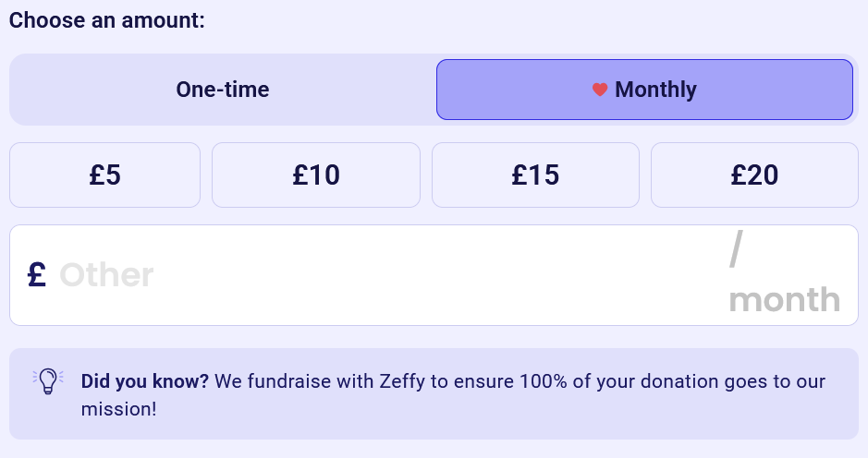This screenshot has height=458, width=868.
Task: Click the word "month" beside the amount field
Action: click(784, 300)
